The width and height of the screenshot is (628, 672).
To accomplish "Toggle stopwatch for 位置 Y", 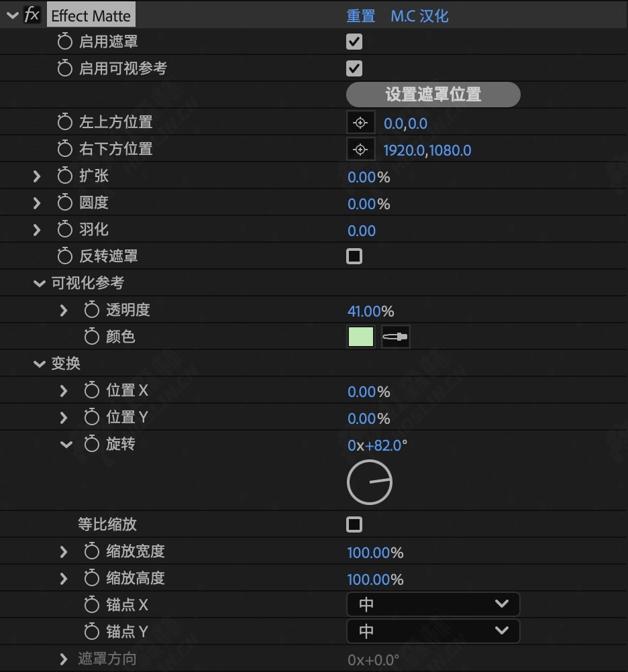I will 91,417.
